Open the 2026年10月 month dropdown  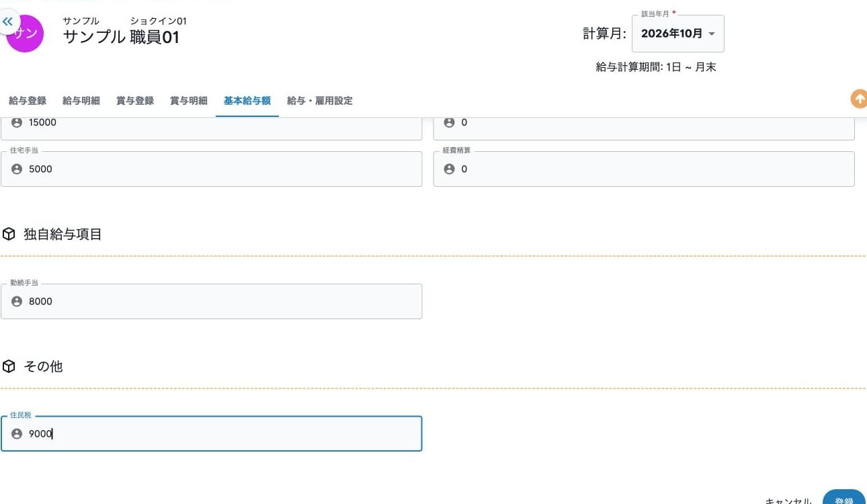tap(678, 34)
